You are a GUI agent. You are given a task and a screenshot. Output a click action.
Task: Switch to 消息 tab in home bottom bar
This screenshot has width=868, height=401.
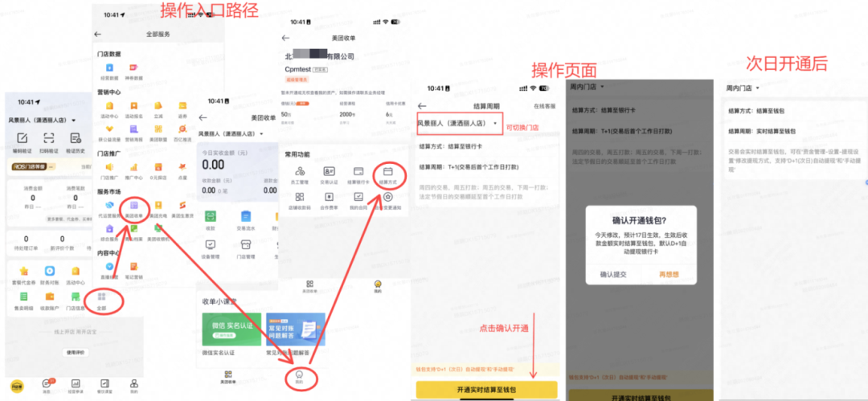click(47, 384)
